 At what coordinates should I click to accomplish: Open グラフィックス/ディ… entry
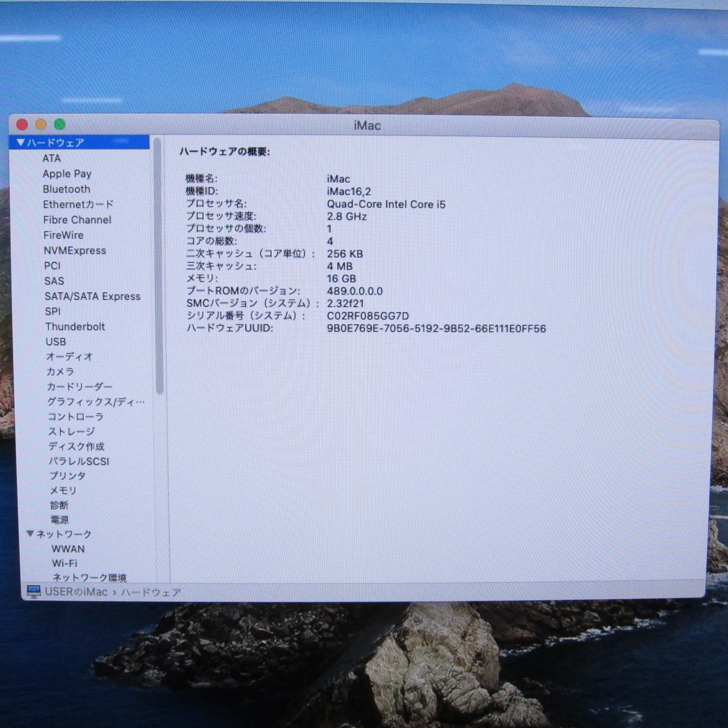coord(96,402)
